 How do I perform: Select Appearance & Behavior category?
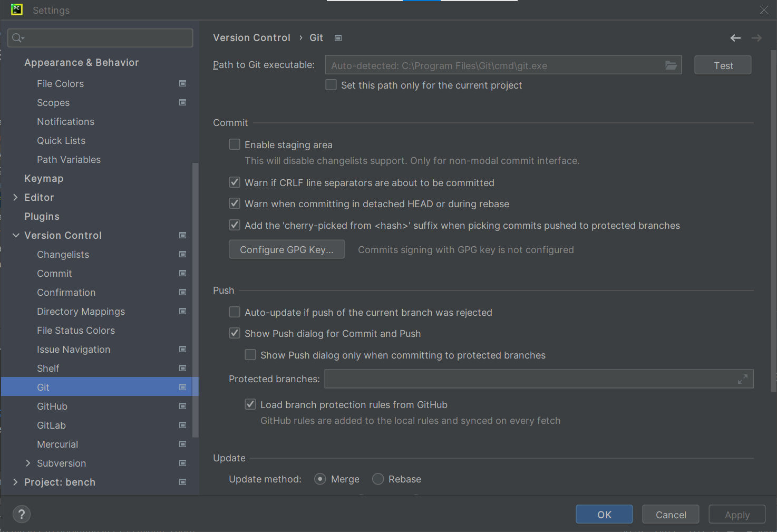82,62
